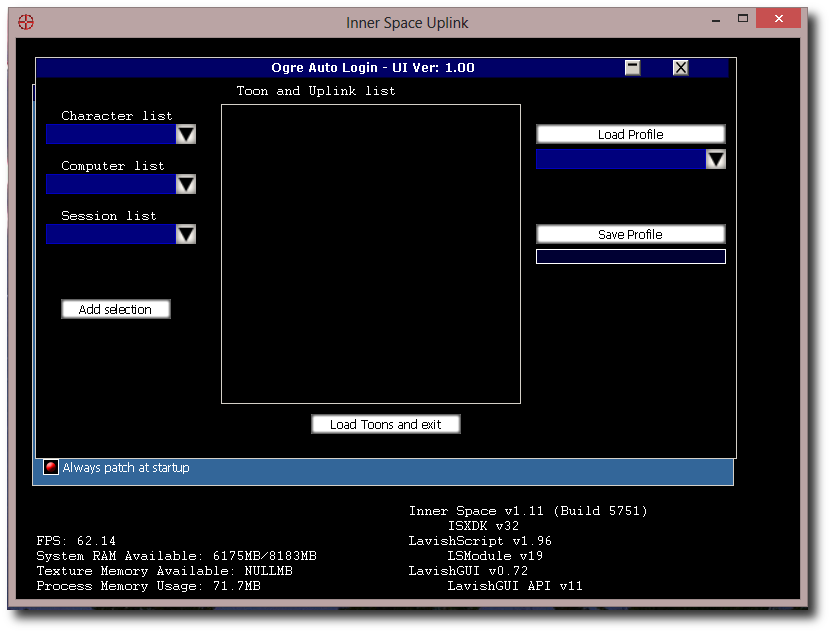Click the Add selection button
Screen dimensions: 831x633
(x=116, y=309)
